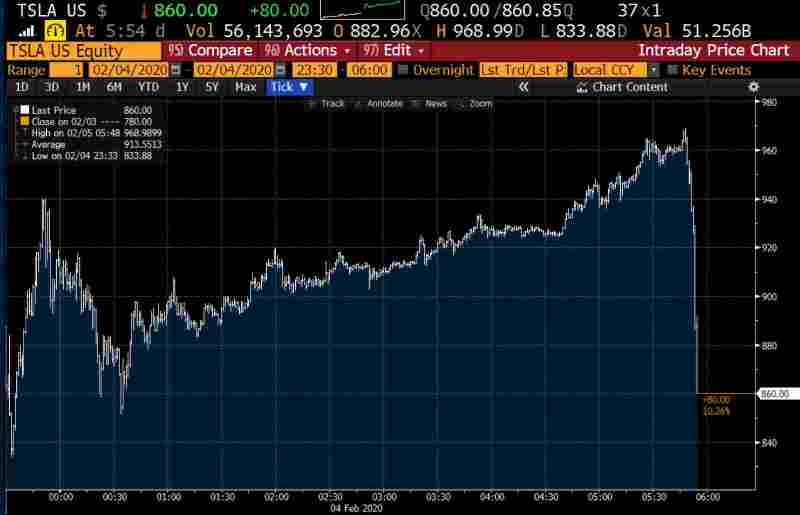The width and height of the screenshot is (800, 515).
Task: Click the 06:00 end time field
Action: click(369, 69)
